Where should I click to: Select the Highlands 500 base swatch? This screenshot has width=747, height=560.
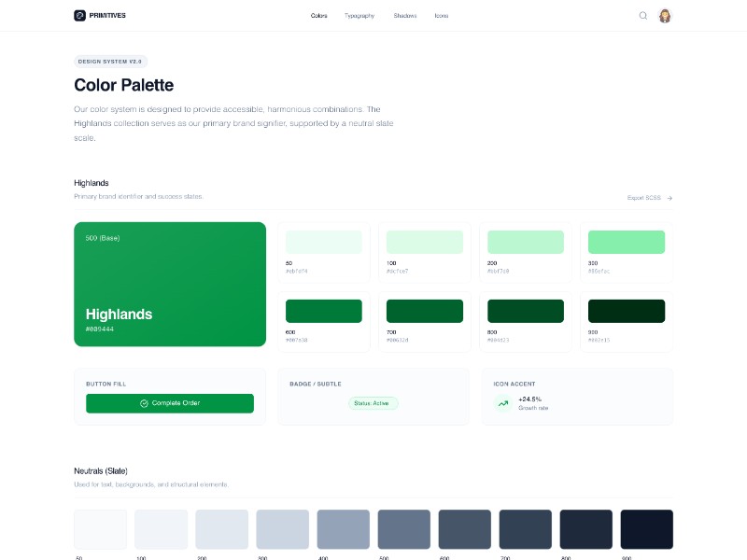[x=170, y=284]
